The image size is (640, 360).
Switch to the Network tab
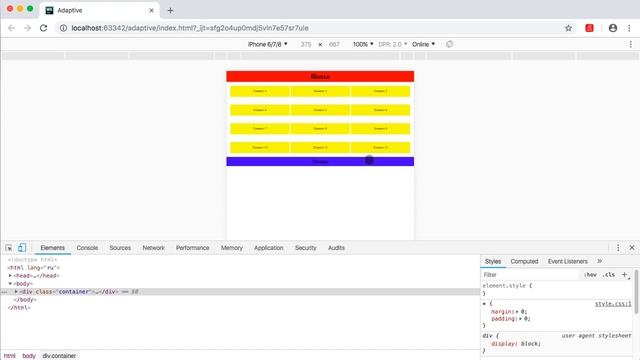pos(153,248)
